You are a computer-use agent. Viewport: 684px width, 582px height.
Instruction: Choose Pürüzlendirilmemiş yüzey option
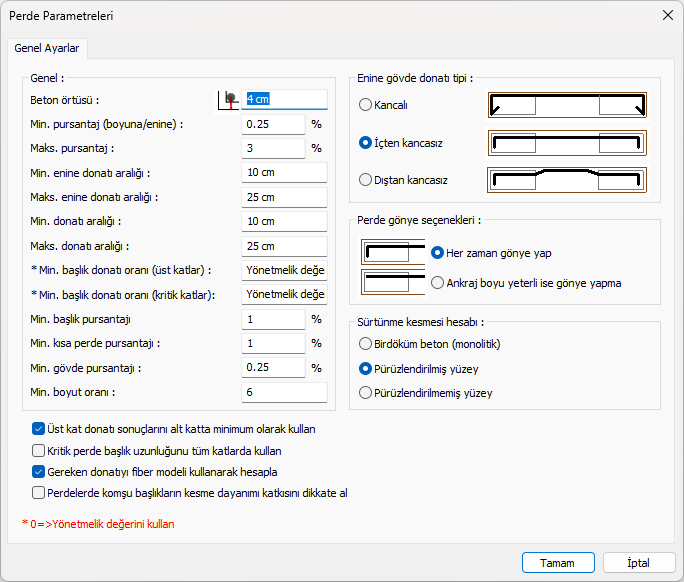(x=366, y=393)
